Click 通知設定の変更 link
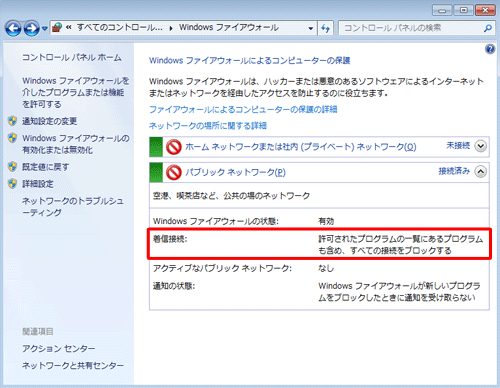500x388 pixels. 50,121
